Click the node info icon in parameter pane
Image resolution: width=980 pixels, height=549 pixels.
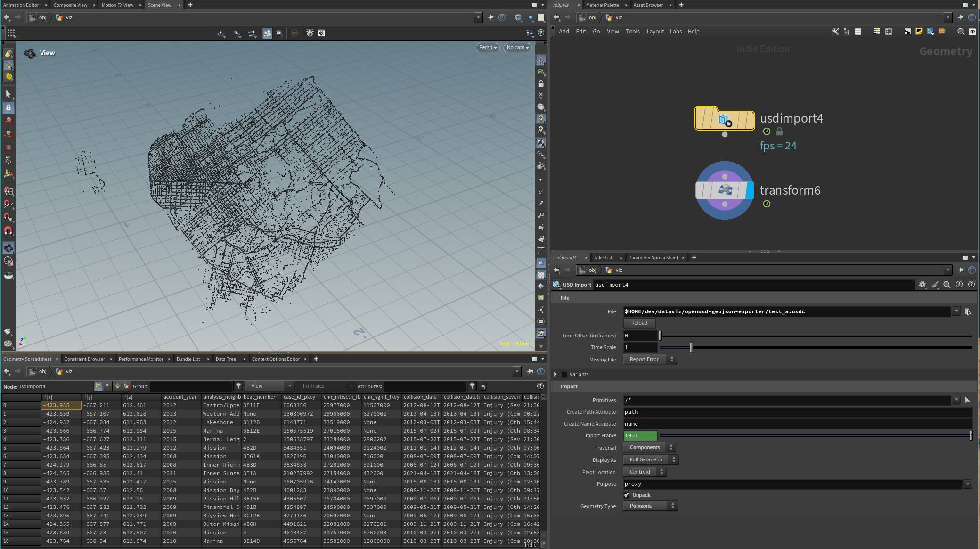pyautogui.click(x=959, y=285)
